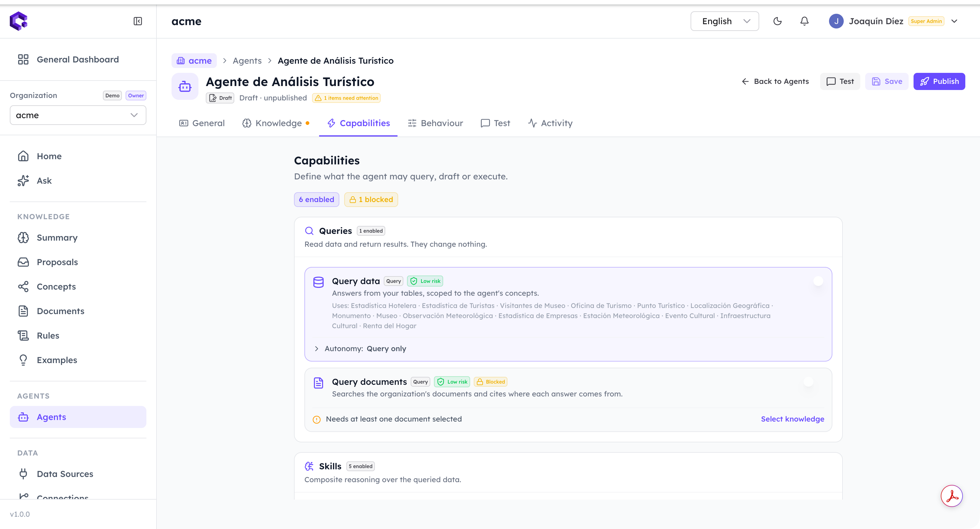Open the Joaquín Díez user menu

(x=894, y=21)
